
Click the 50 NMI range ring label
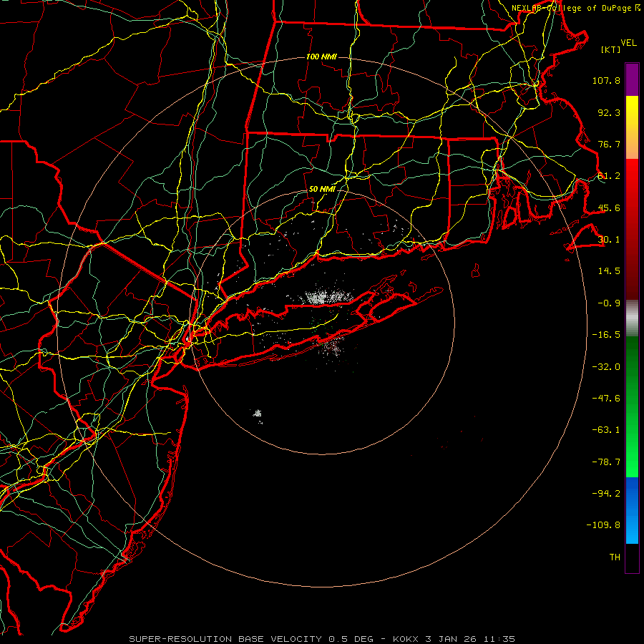[x=322, y=190]
